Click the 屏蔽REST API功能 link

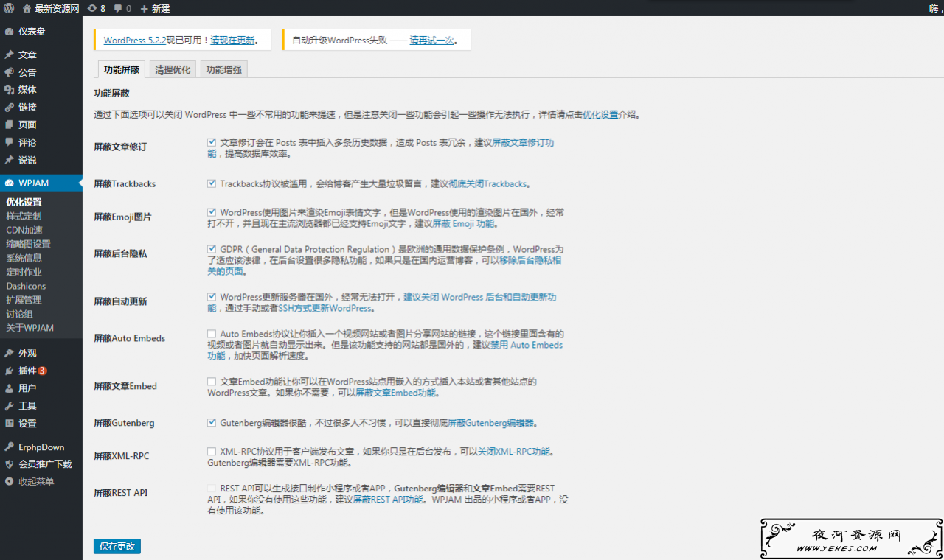(389, 499)
